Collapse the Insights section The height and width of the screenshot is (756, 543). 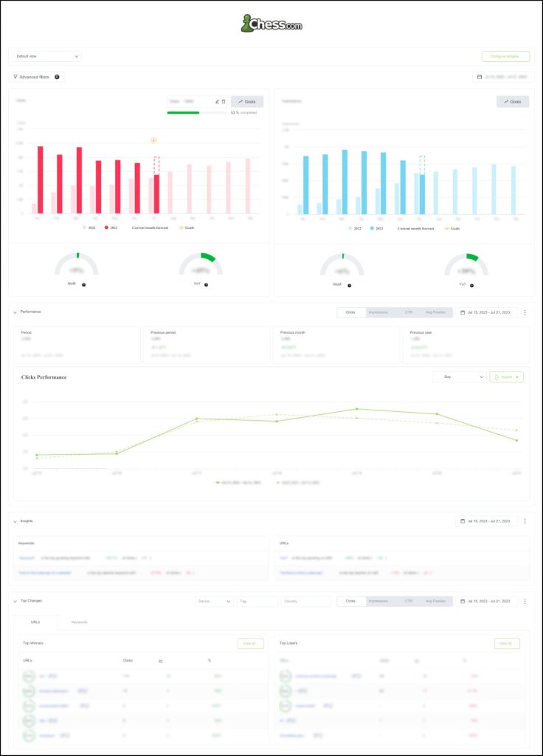point(15,522)
